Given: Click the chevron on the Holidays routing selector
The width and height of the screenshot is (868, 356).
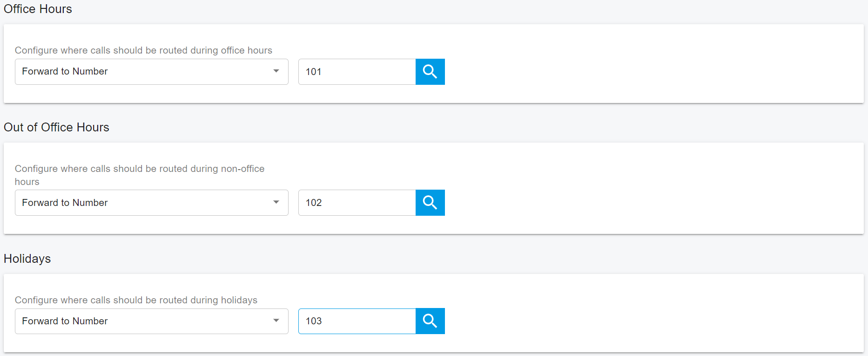Looking at the screenshot, I should [x=276, y=321].
